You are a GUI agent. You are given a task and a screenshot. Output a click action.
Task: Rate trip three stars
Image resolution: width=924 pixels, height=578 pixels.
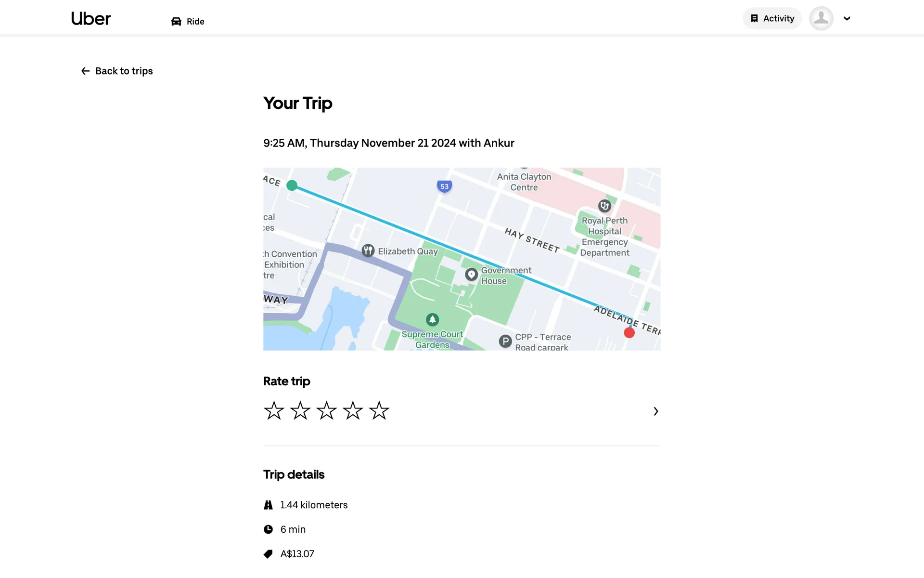tap(326, 410)
